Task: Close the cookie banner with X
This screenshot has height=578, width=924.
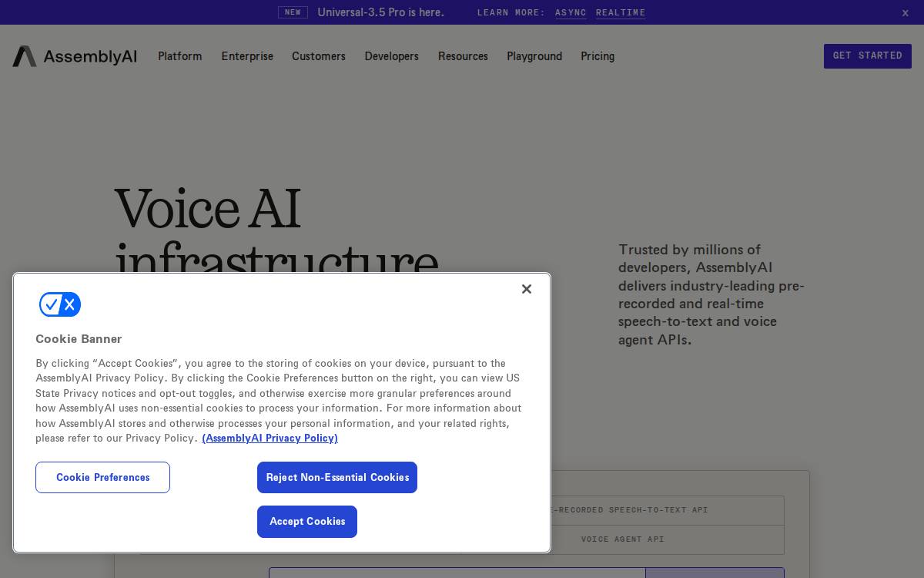Action: tap(527, 289)
